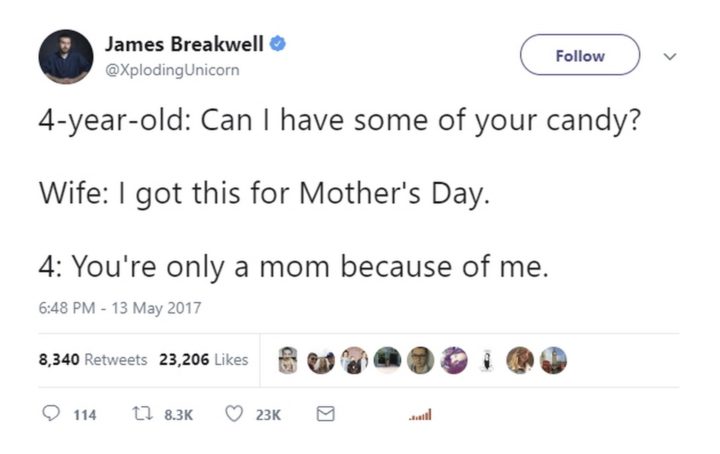View the 8,340 Retweets list
Viewport: 720px width, 454px height.
point(93,360)
